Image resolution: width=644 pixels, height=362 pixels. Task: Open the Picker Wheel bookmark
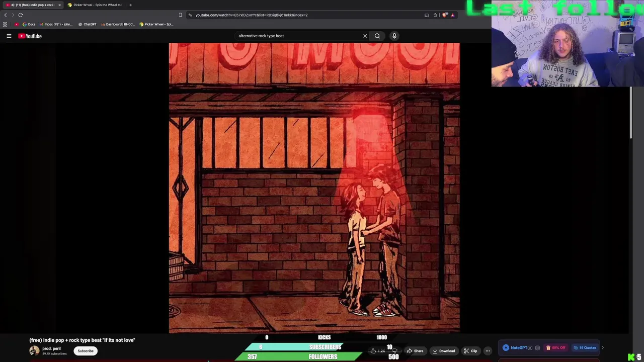(x=156, y=24)
